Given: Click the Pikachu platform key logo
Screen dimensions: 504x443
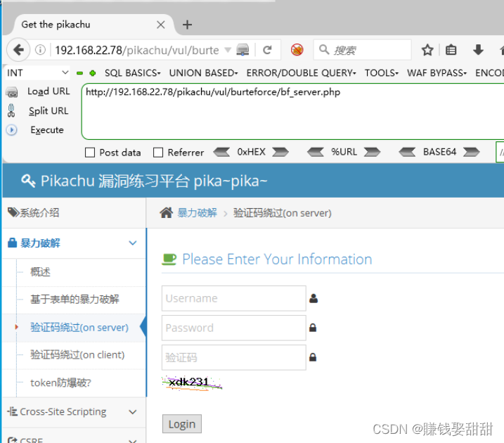Looking at the screenshot, I should tap(28, 181).
